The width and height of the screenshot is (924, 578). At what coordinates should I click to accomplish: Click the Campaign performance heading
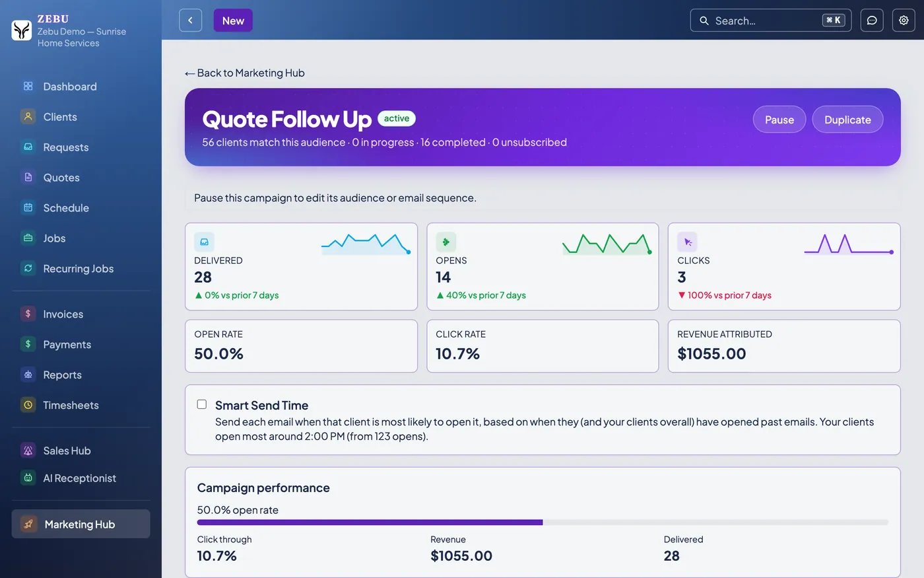click(263, 488)
